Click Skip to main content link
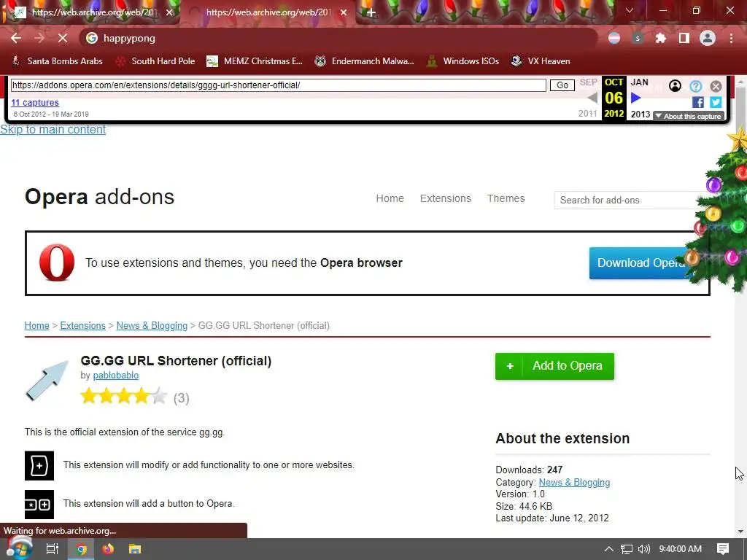 [53, 130]
